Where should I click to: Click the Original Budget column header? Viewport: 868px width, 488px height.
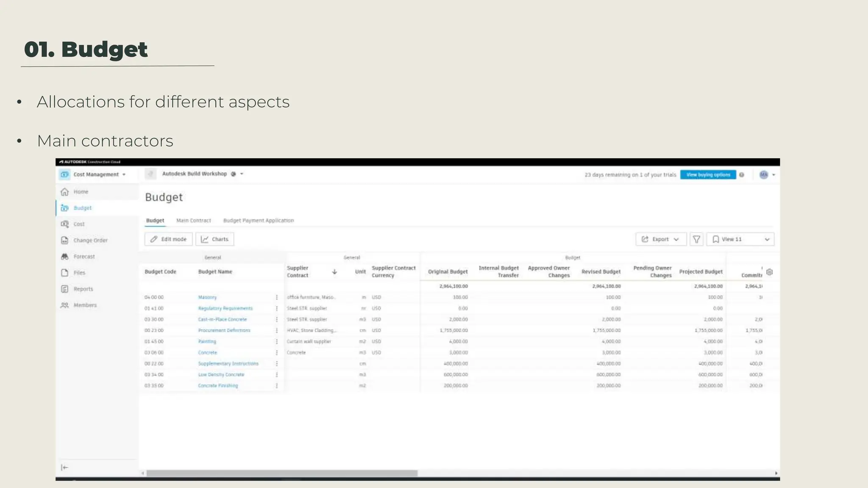pyautogui.click(x=448, y=272)
